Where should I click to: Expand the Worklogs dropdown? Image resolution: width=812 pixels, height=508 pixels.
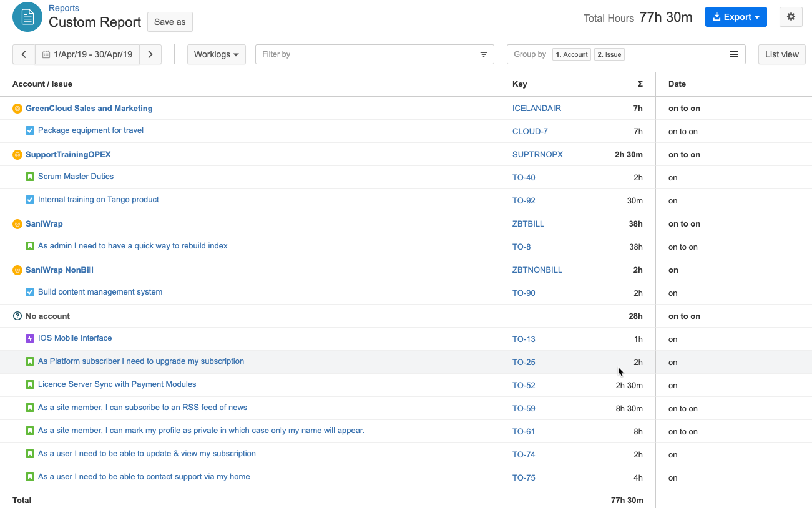pyautogui.click(x=216, y=54)
